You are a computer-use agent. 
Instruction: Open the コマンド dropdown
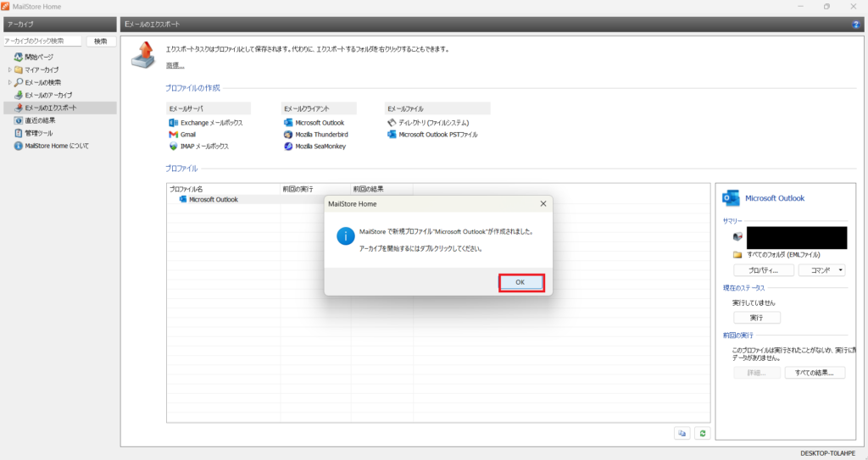[821, 271]
